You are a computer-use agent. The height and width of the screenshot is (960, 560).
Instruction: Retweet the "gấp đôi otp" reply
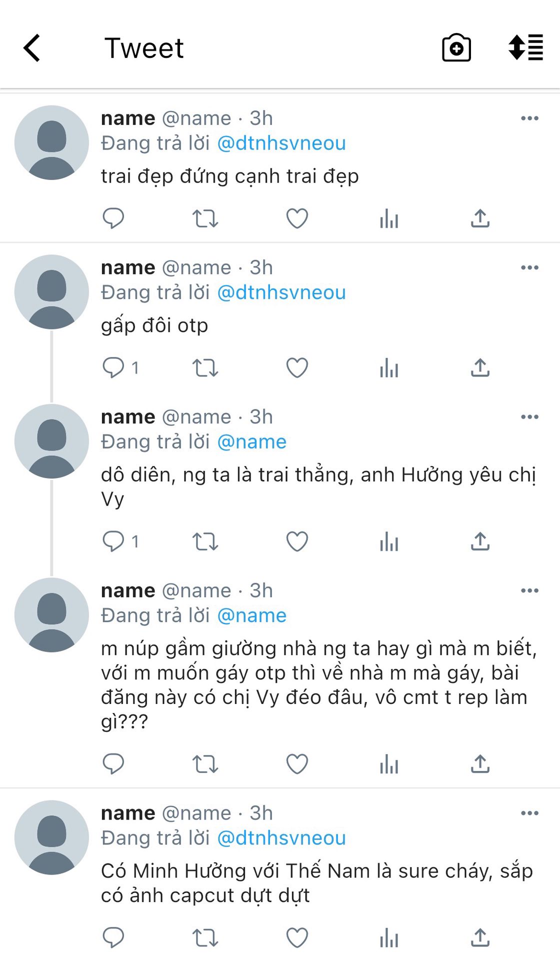coord(205,368)
